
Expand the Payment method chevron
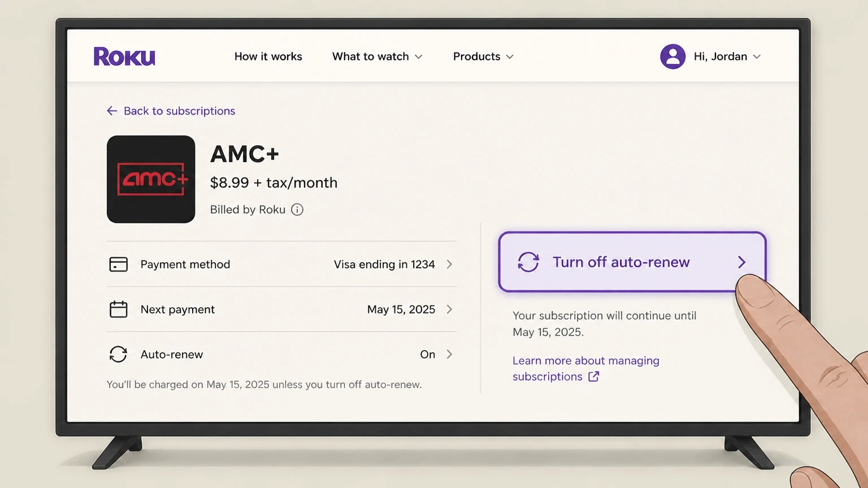click(449, 264)
